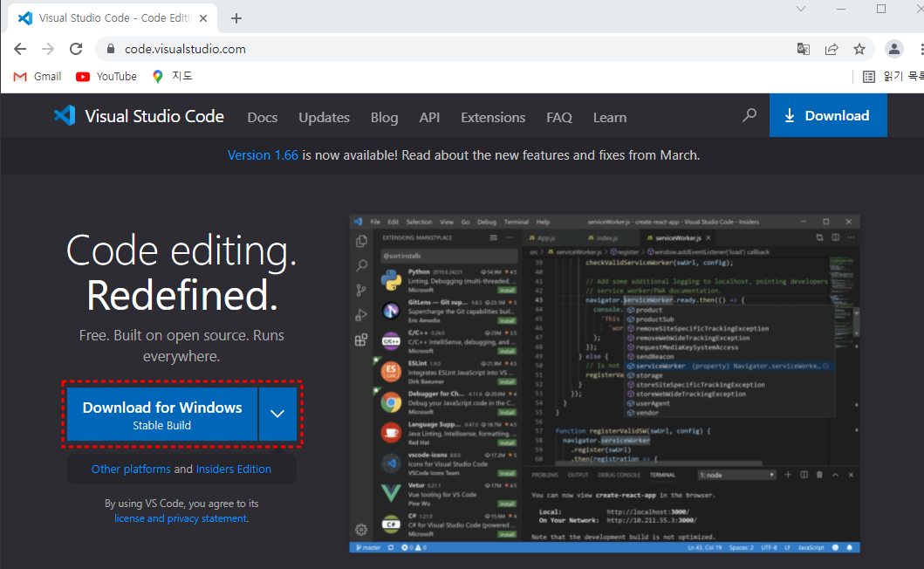Click the share page icon
Image resolution: width=924 pixels, height=569 pixels.
click(832, 49)
